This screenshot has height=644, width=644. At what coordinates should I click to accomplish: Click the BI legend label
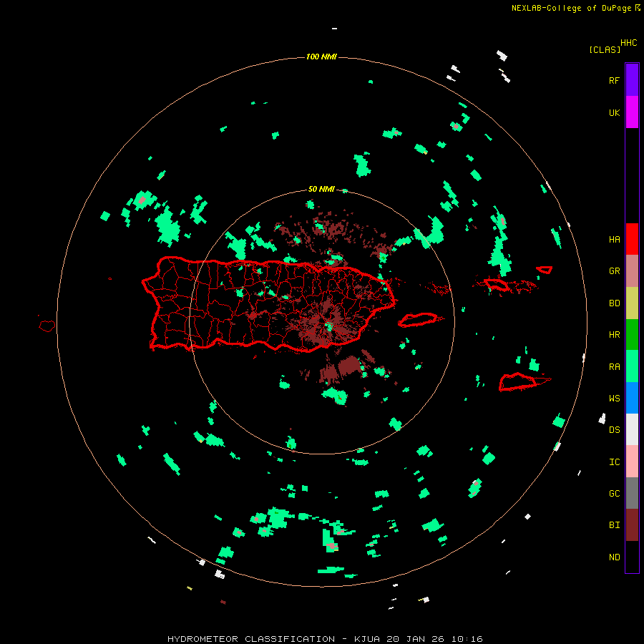pos(614,525)
